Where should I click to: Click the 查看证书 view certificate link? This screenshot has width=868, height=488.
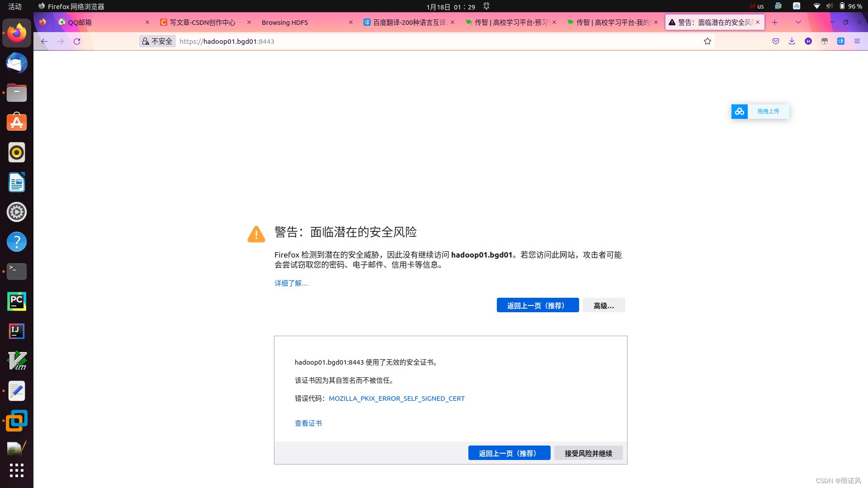[308, 423]
